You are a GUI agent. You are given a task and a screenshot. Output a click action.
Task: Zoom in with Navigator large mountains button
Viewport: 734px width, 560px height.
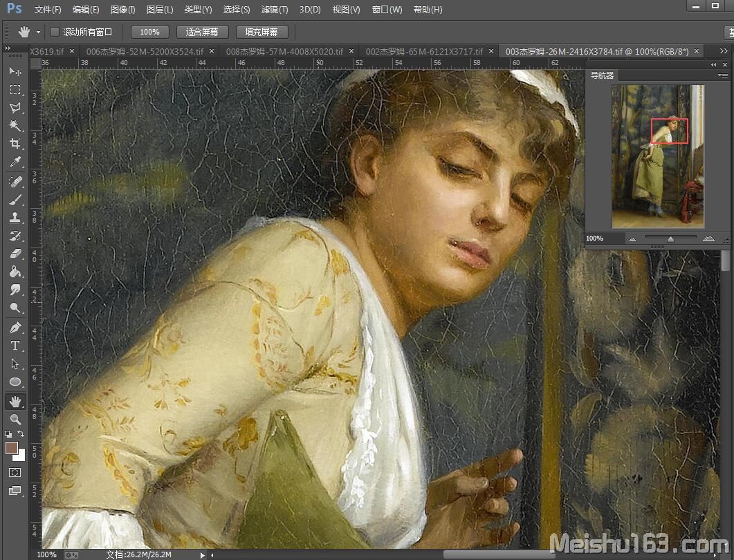point(708,239)
